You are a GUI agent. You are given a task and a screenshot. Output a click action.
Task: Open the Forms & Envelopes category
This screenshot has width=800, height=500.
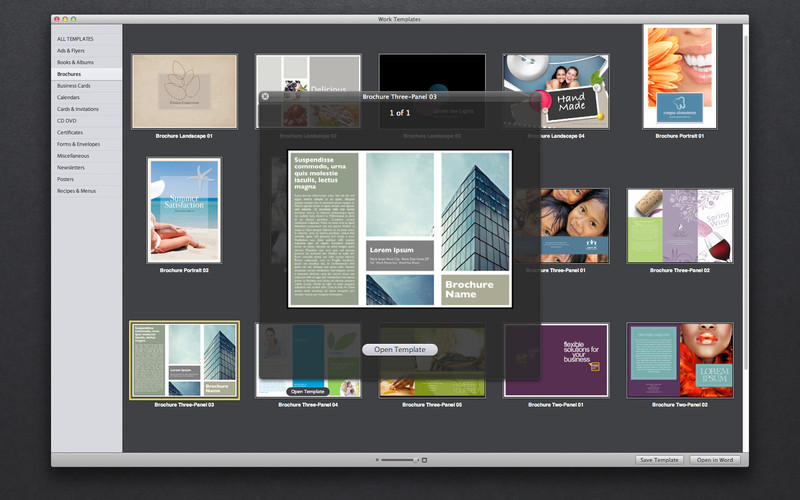(x=86, y=144)
